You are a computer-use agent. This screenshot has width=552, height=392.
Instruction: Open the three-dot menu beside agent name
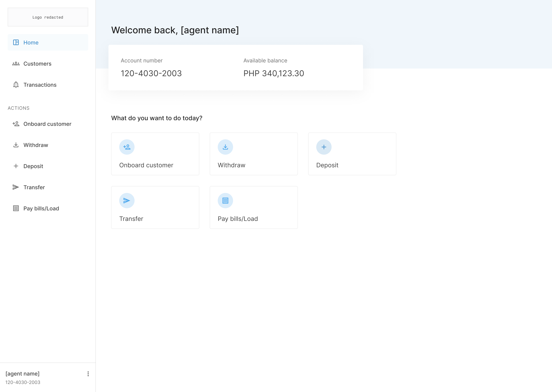pyautogui.click(x=88, y=374)
